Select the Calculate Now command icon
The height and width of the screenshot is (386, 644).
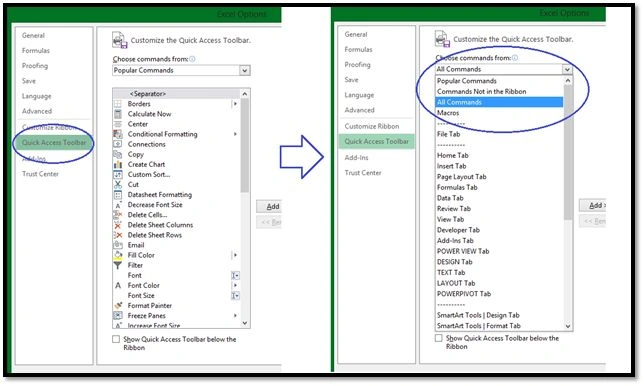pyautogui.click(x=118, y=114)
